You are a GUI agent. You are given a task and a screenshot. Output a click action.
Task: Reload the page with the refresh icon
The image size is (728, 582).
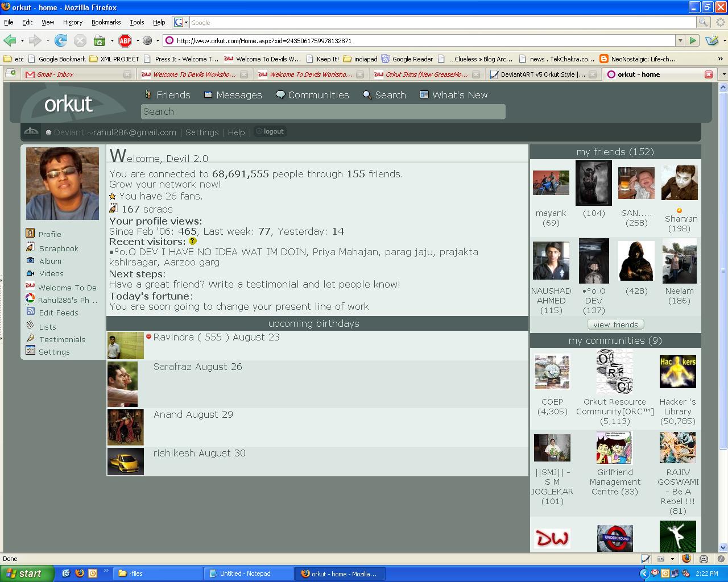click(61, 40)
